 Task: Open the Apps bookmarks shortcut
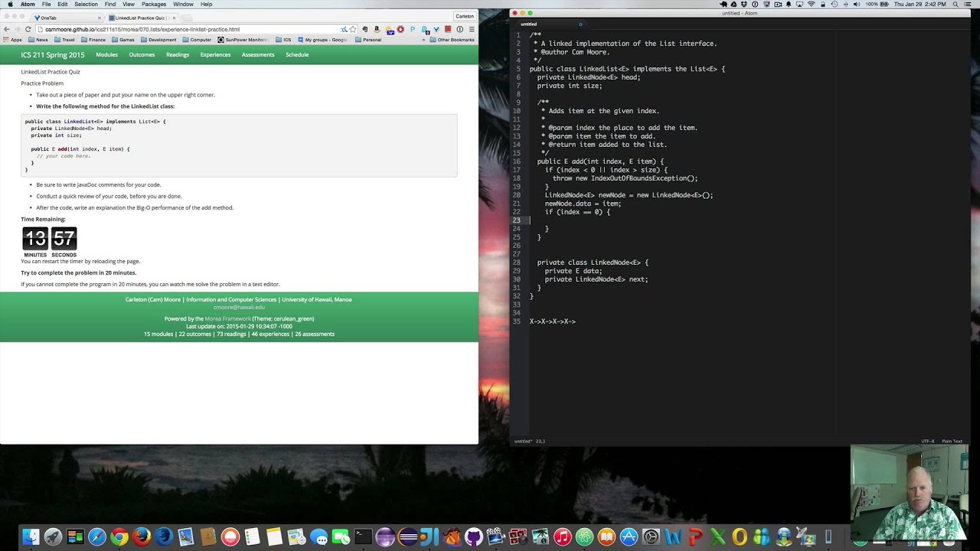[12, 40]
